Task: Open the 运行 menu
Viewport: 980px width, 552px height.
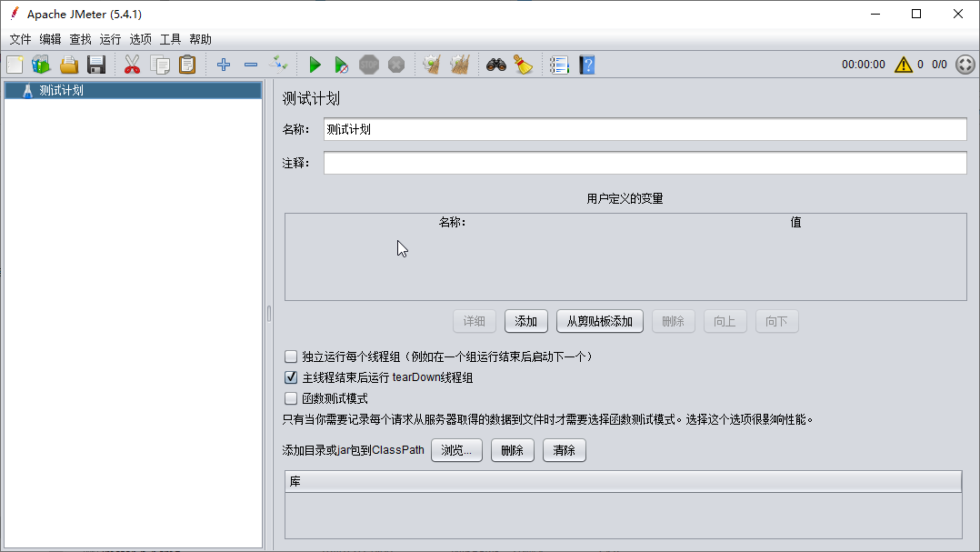Action: click(x=110, y=39)
